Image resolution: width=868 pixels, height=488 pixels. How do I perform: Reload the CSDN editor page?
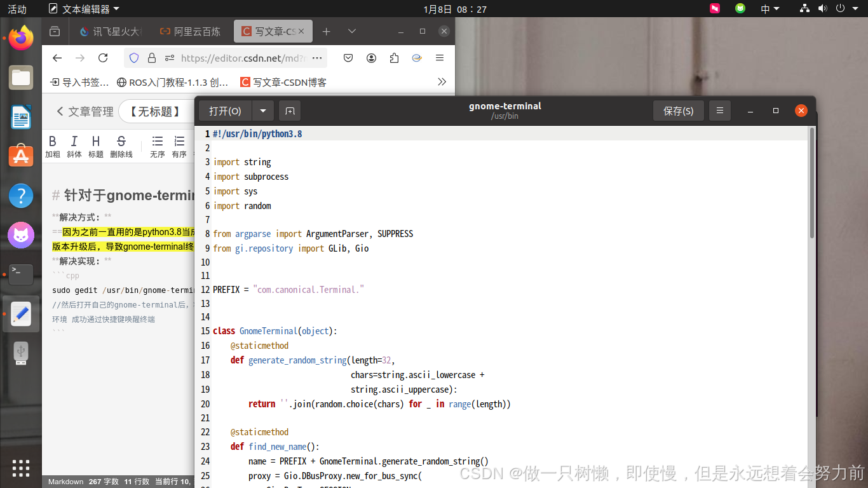click(103, 57)
